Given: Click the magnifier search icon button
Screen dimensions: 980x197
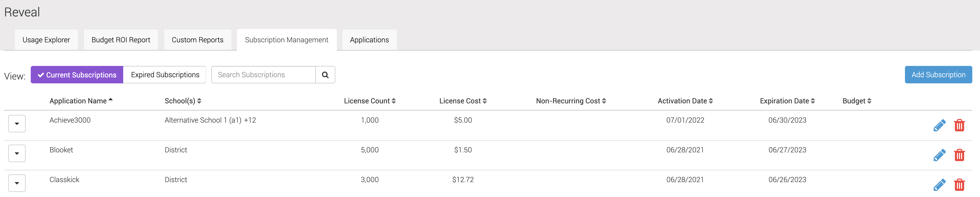Looking at the screenshot, I should (x=325, y=75).
